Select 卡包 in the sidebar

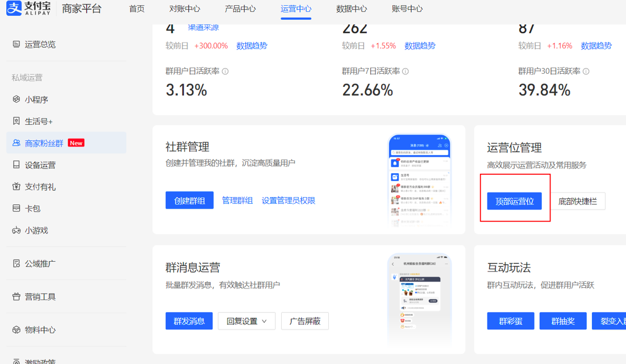(32, 208)
